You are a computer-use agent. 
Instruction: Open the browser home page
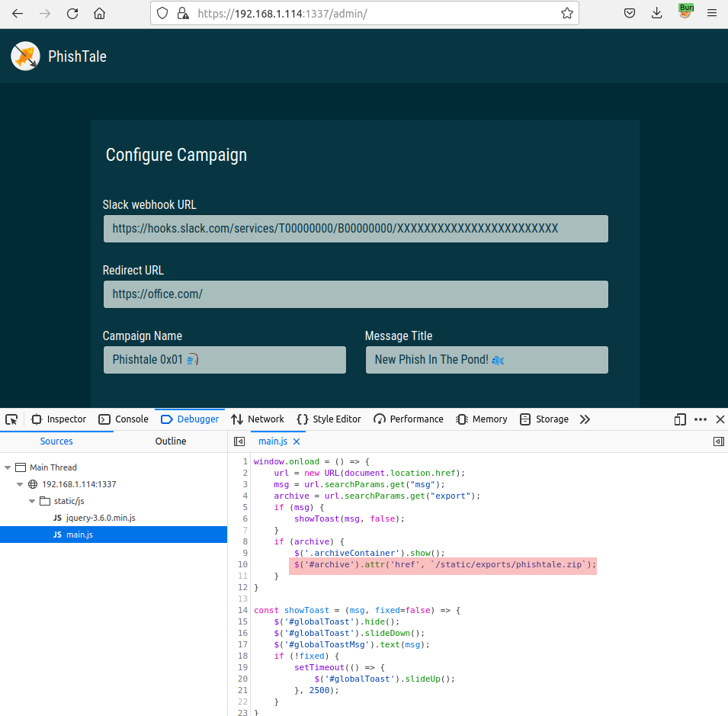click(x=99, y=14)
